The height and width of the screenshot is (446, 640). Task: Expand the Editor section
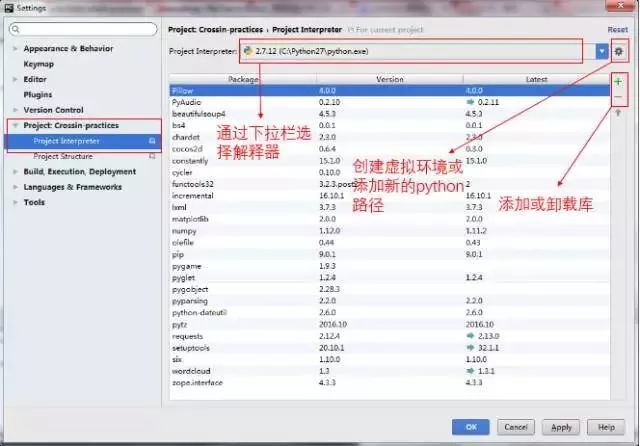pyautogui.click(x=15, y=79)
